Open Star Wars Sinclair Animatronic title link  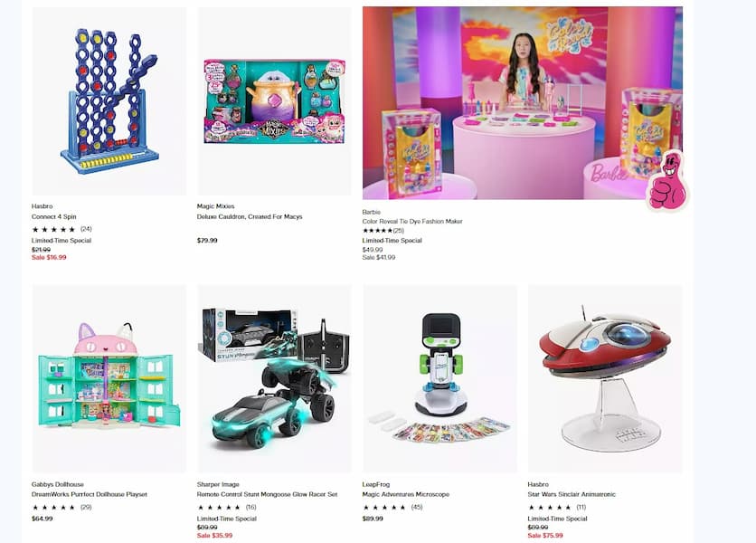coord(572,494)
